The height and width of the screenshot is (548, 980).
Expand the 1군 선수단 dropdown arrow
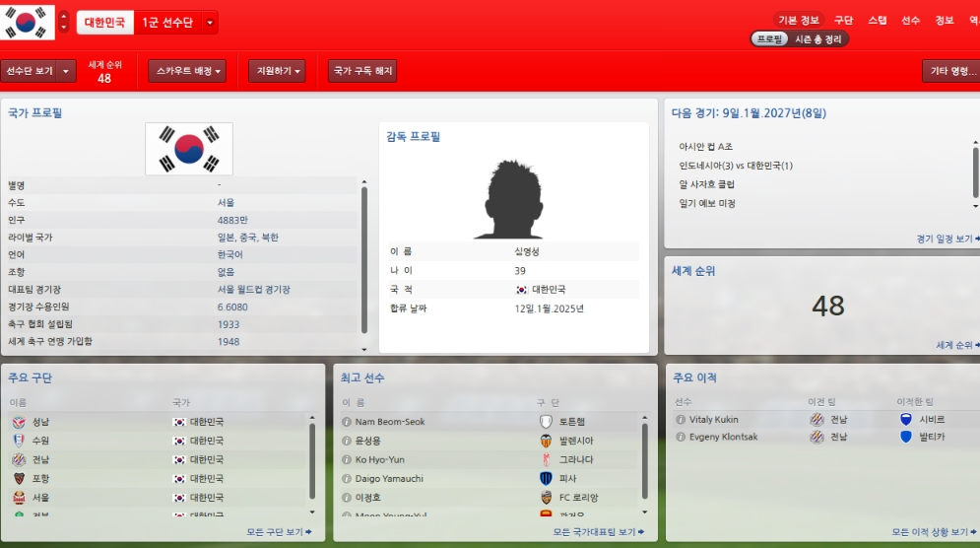point(210,23)
